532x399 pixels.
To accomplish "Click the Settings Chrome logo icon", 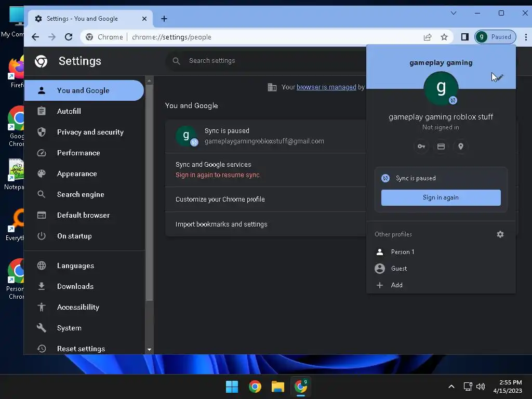I will [x=41, y=61].
